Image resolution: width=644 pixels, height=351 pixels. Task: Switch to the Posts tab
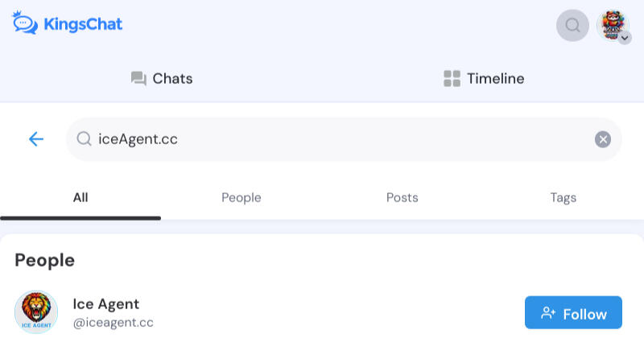[402, 198]
